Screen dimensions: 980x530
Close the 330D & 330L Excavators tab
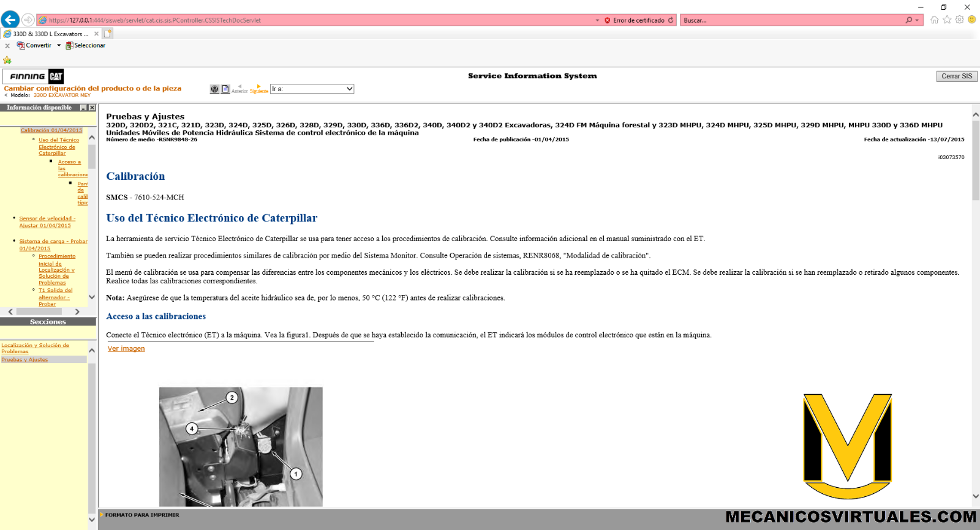click(96, 34)
